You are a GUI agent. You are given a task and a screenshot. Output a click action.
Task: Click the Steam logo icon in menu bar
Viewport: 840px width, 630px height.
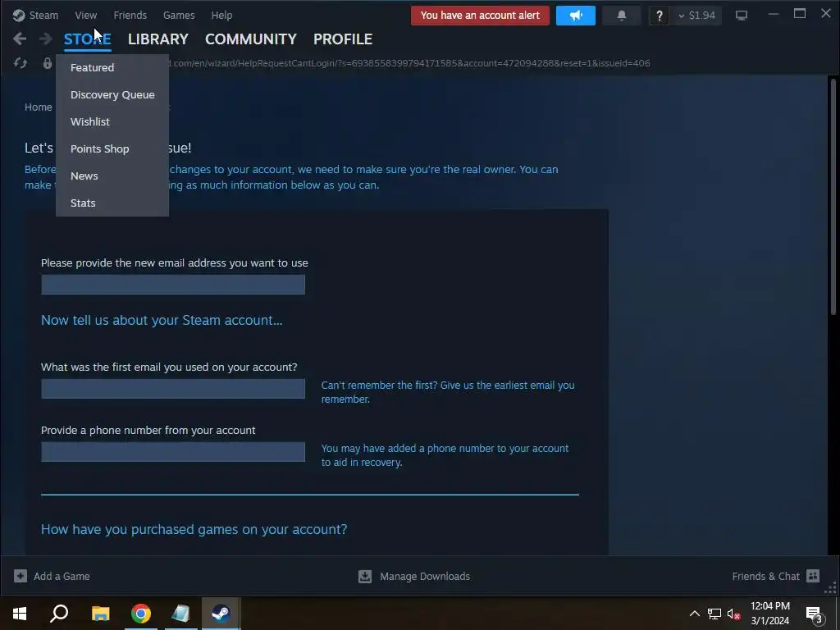pyautogui.click(x=19, y=15)
